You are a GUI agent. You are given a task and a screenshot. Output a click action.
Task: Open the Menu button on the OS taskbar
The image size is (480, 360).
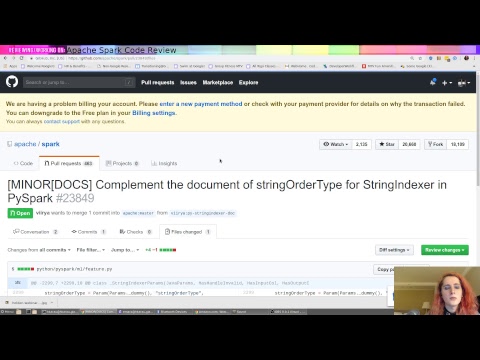coord(7,312)
